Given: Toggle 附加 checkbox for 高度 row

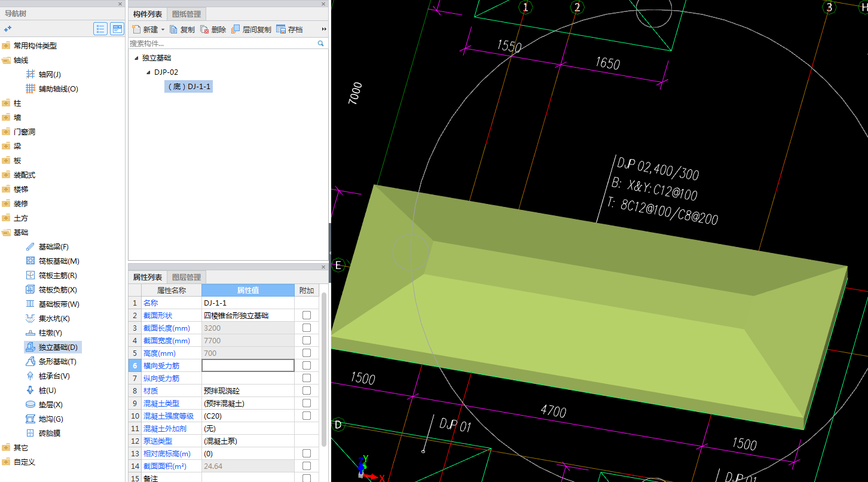Looking at the screenshot, I should coord(307,353).
